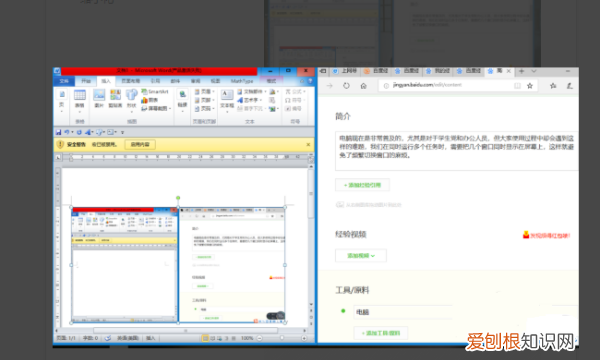Click the Word zoom slider handle
The height and width of the screenshot is (360, 600).
282,338
